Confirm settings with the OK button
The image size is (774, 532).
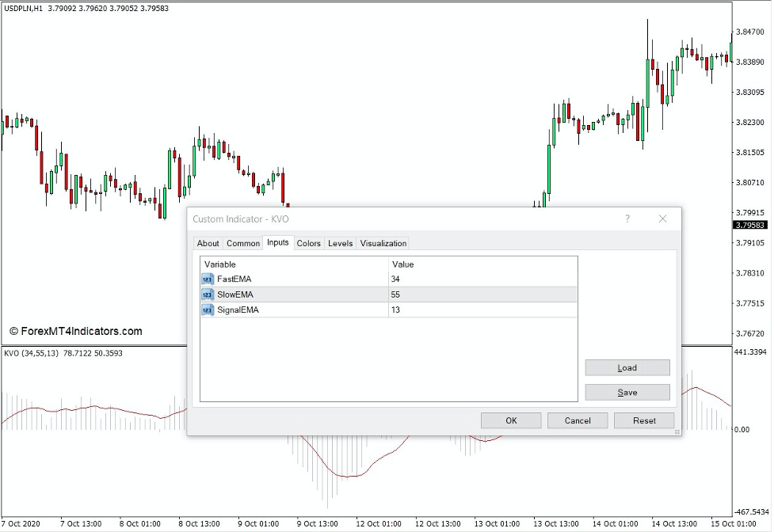pos(510,420)
